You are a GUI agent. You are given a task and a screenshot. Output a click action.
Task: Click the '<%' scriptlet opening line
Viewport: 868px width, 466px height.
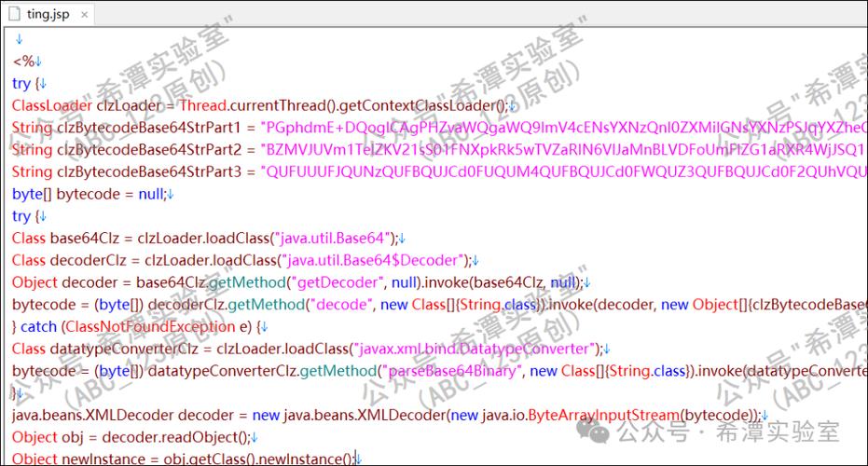[26, 62]
